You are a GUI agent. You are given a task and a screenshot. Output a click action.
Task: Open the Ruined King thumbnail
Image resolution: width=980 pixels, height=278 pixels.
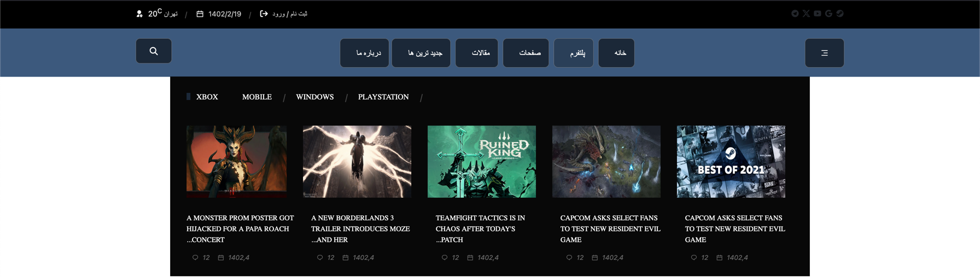click(482, 162)
